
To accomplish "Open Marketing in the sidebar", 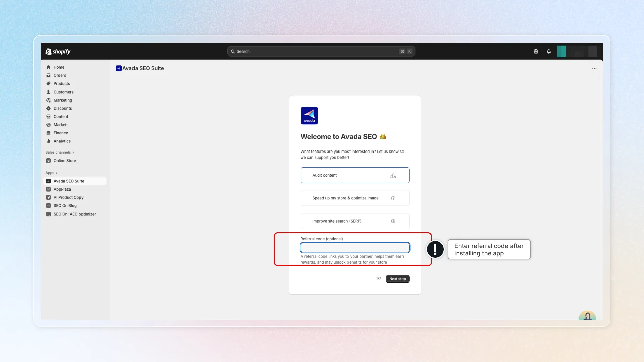I will [75, 100].
